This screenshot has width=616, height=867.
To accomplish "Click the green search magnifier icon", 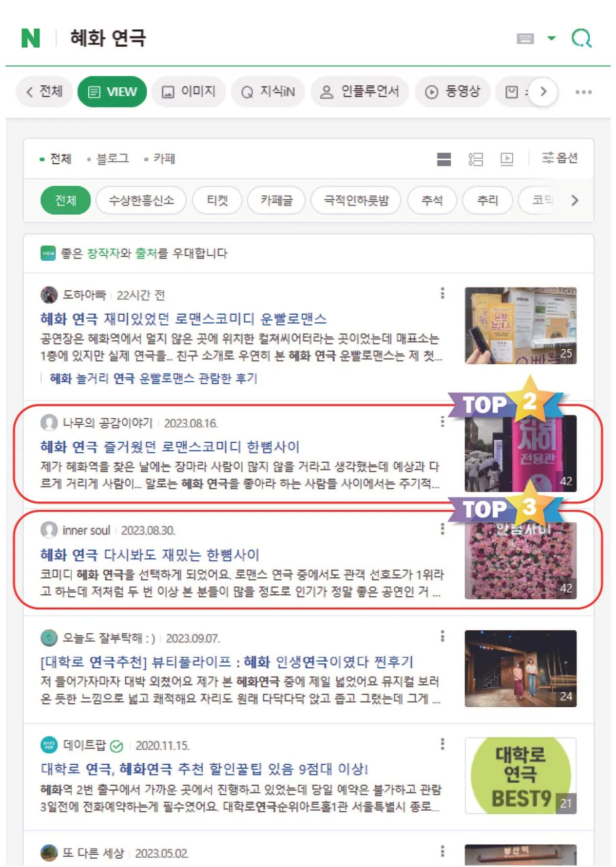I will tap(582, 38).
